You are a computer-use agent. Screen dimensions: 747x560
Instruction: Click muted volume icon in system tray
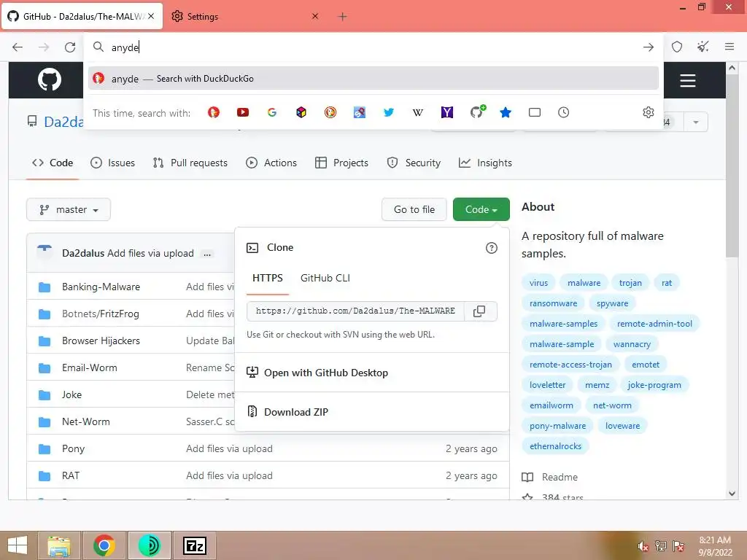(643, 546)
